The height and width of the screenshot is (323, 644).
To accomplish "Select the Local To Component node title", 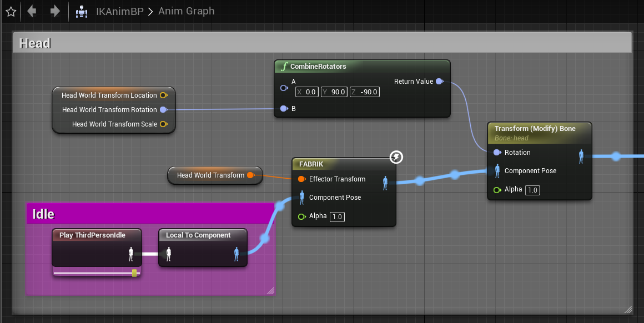I will pyautogui.click(x=198, y=235).
